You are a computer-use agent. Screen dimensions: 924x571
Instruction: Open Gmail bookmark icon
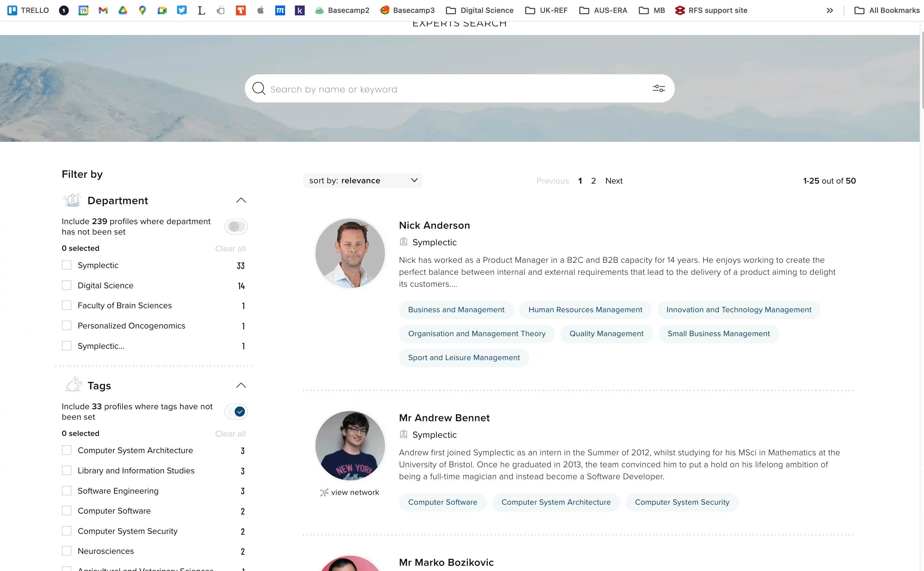103,10
